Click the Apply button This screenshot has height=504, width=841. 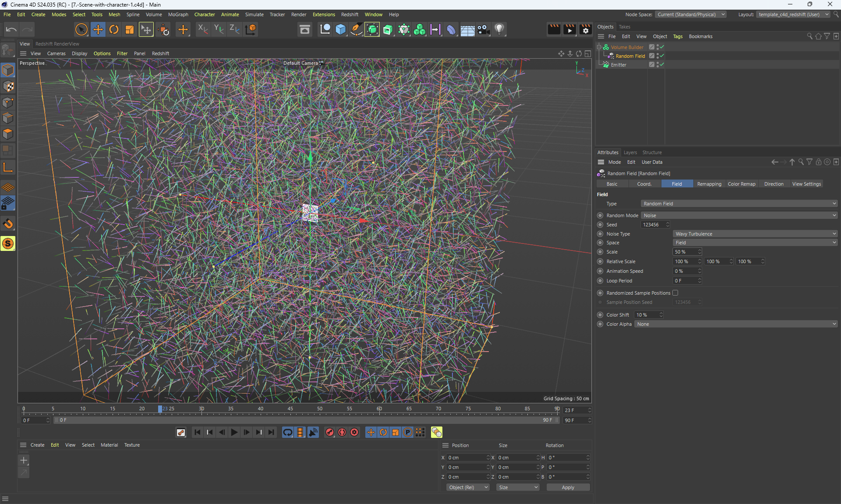tap(568, 487)
